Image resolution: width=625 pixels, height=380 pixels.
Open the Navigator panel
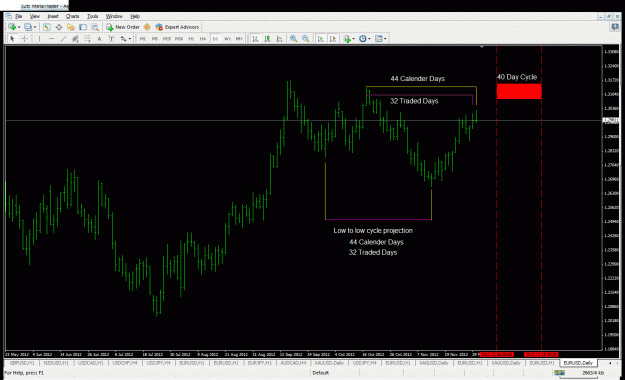coord(71,27)
